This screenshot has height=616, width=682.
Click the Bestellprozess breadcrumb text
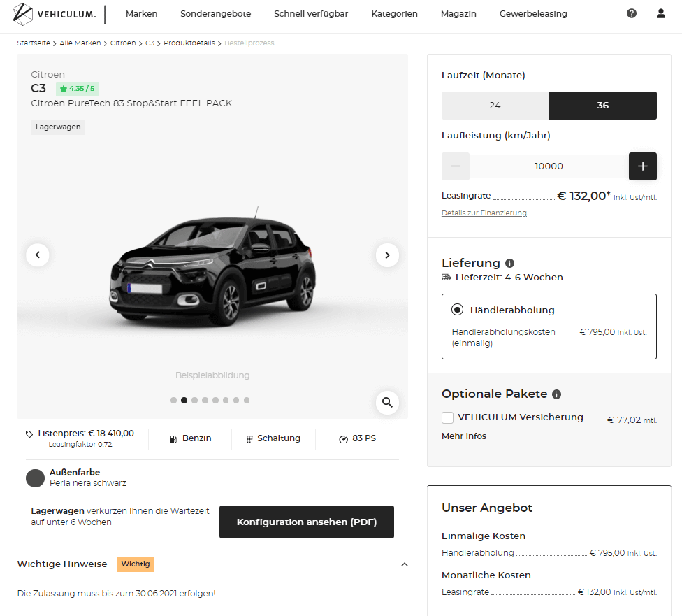tap(249, 43)
